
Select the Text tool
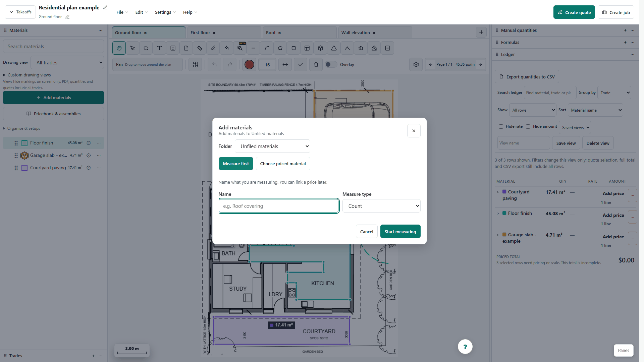159,48
